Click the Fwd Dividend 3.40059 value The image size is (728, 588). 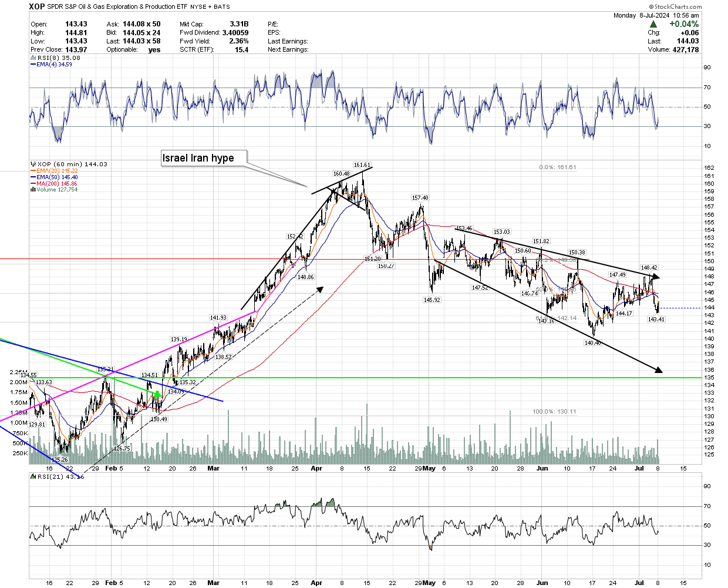coord(235,33)
